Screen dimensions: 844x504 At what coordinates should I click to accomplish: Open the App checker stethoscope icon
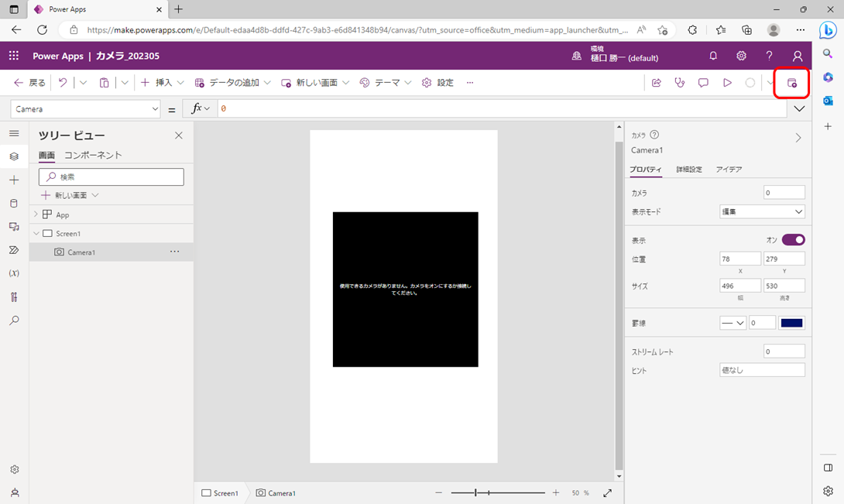pos(680,82)
